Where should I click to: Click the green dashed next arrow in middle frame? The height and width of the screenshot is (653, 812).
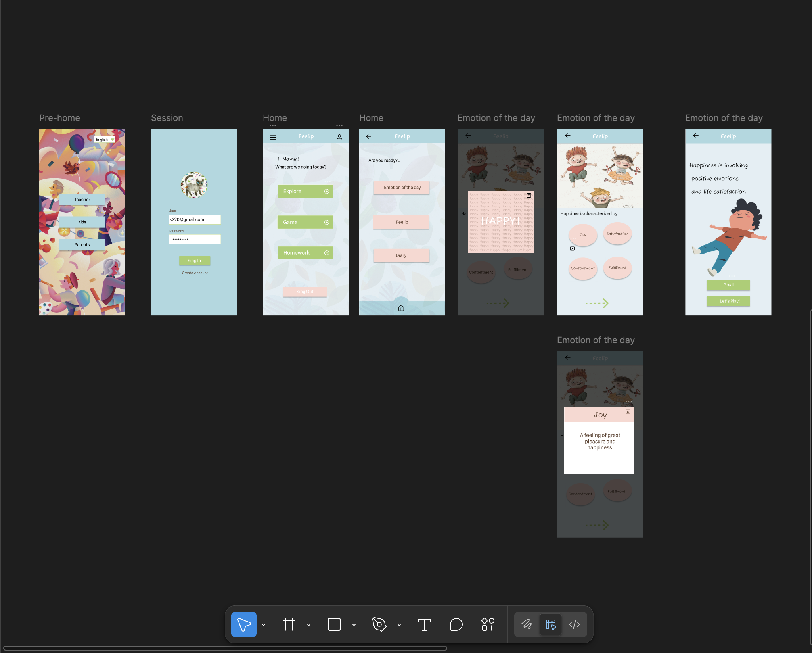pyautogui.click(x=598, y=303)
